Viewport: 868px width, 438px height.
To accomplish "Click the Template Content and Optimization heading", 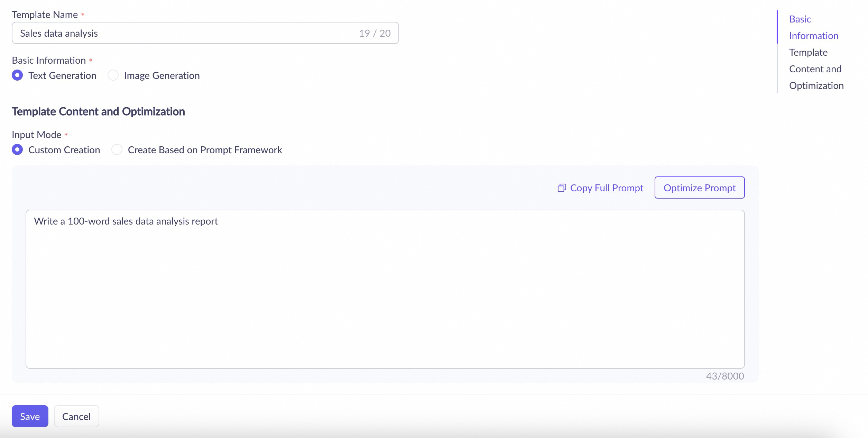I will click(x=98, y=111).
